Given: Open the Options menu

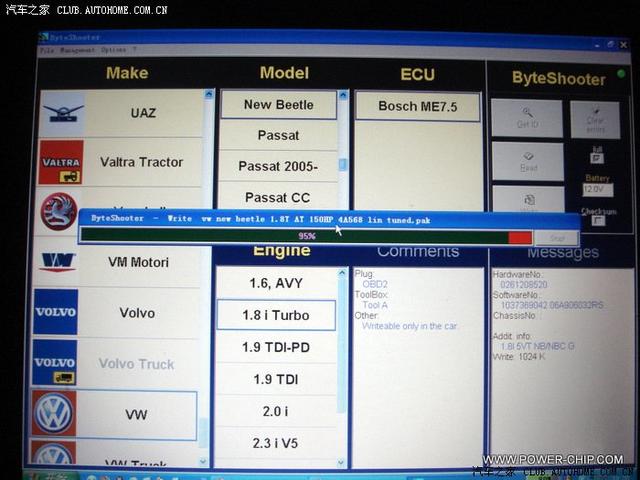Looking at the screenshot, I should 113,50.
